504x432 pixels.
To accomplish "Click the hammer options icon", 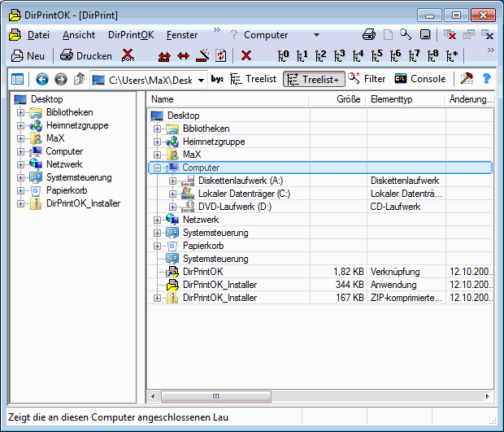I will pyautogui.click(x=467, y=78).
